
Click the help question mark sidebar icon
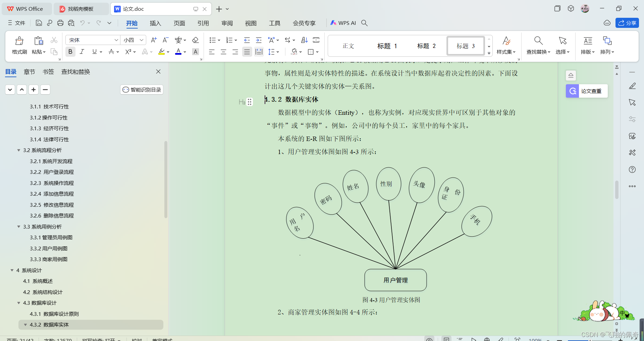click(632, 169)
